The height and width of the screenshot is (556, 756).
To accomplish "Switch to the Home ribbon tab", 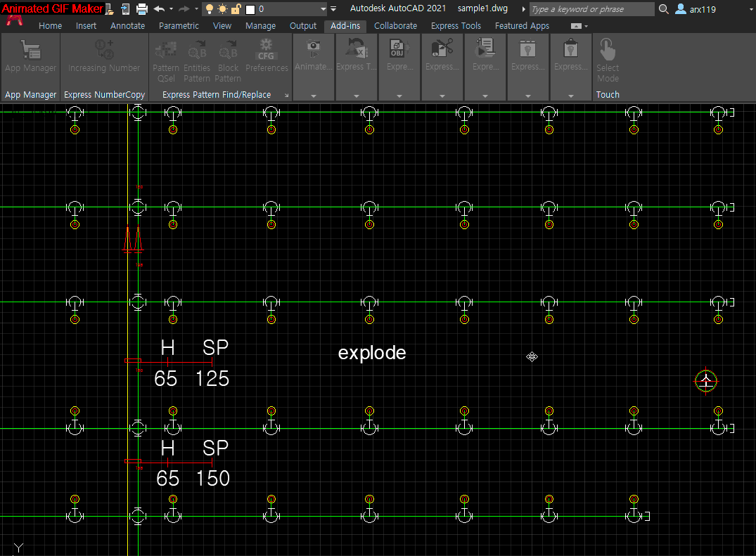I will [x=50, y=25].
